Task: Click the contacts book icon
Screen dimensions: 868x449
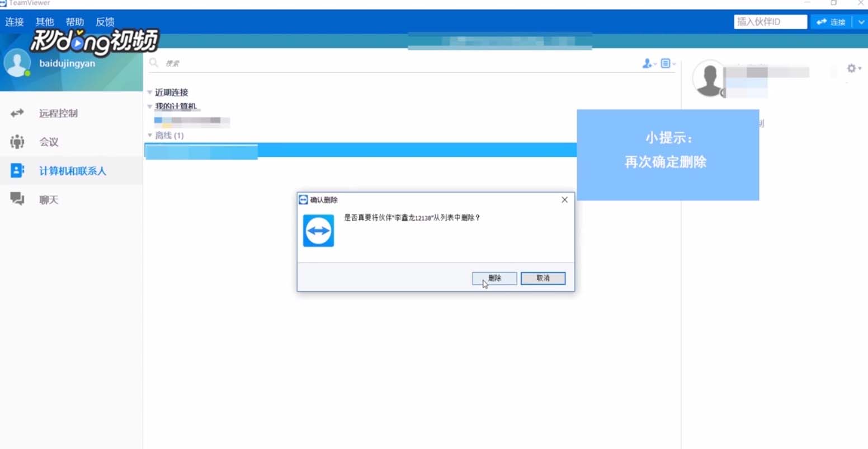Action: (17, 171)
